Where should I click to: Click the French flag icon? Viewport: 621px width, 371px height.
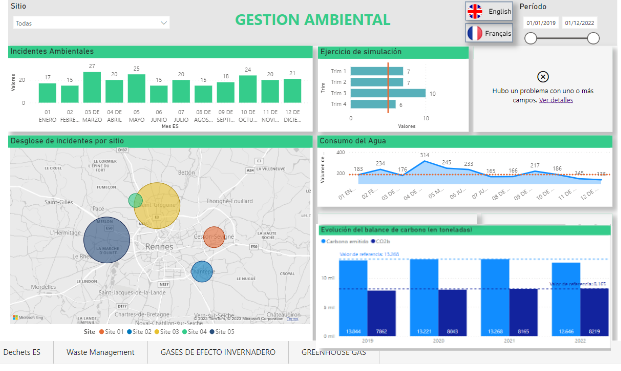pyautogui.click(x=474, y=33)
